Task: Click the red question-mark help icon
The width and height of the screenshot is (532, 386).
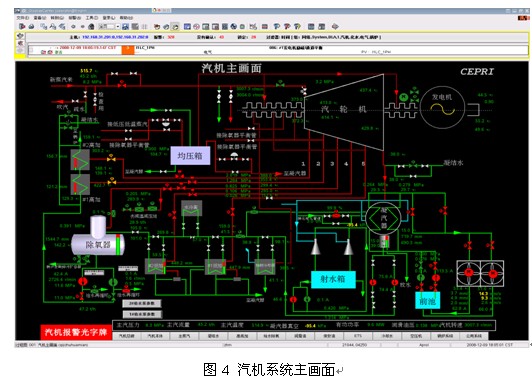Action: click(287, 26)
